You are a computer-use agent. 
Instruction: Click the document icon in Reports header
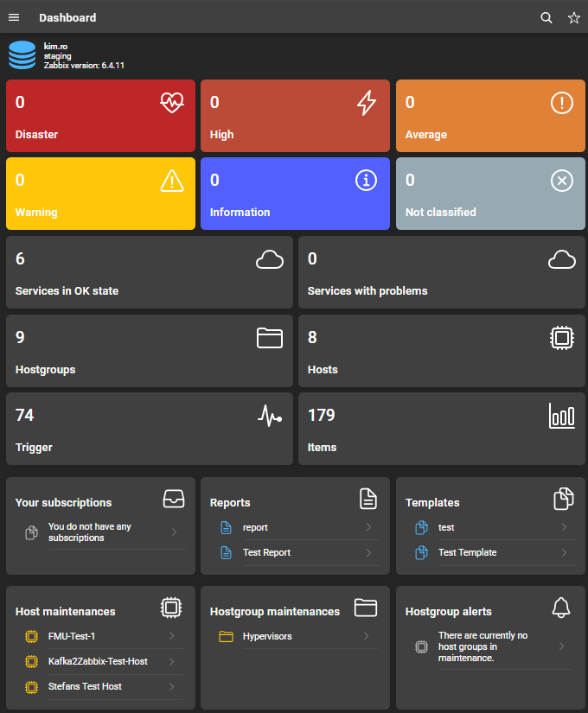point(368,499)
